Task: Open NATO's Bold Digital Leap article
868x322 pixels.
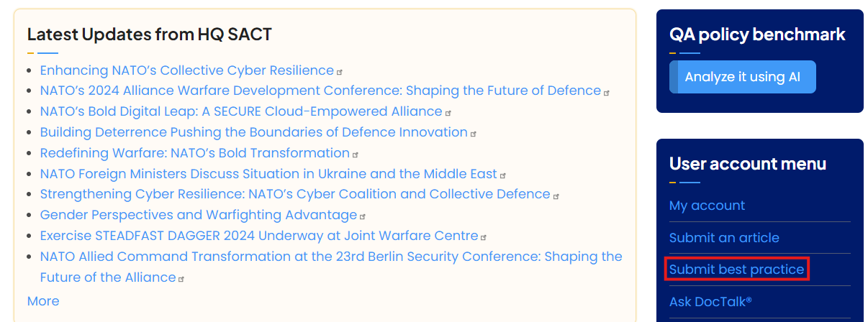Action: click(x=241, y=111)
